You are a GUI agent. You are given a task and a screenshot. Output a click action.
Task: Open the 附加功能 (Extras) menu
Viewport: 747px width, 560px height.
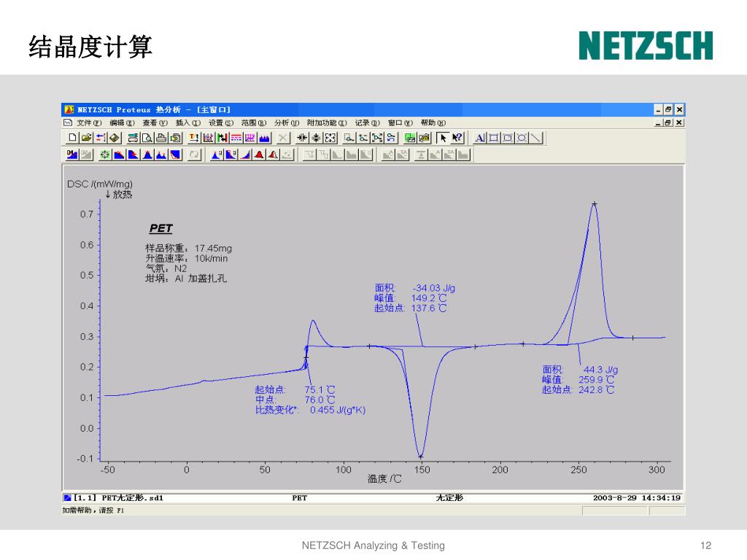[x=327, y=122]
